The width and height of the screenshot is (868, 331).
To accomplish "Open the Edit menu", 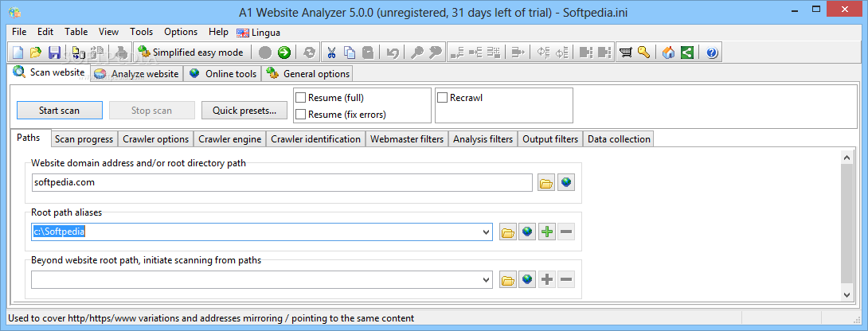I will click(45, 32).
